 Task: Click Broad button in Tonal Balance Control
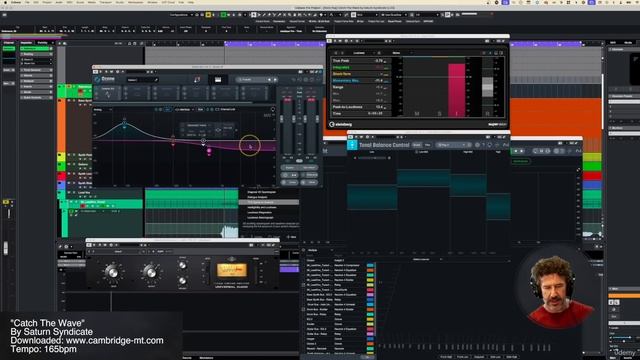(417, 145)
